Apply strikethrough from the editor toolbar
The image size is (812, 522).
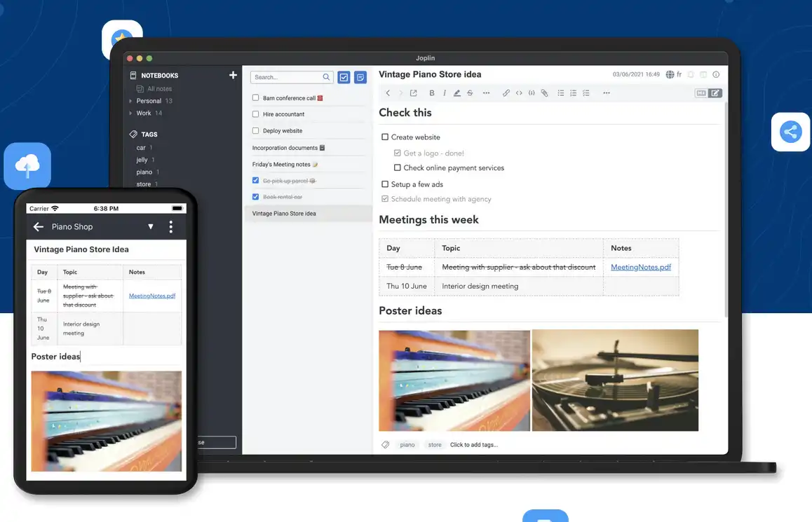pos(470,93)
